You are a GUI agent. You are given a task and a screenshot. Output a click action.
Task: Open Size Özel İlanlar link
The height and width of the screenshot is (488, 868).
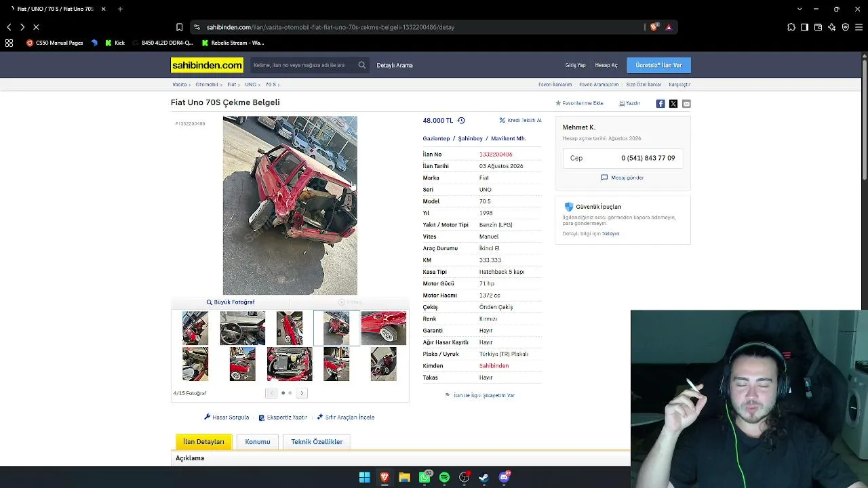coord(644,85)
